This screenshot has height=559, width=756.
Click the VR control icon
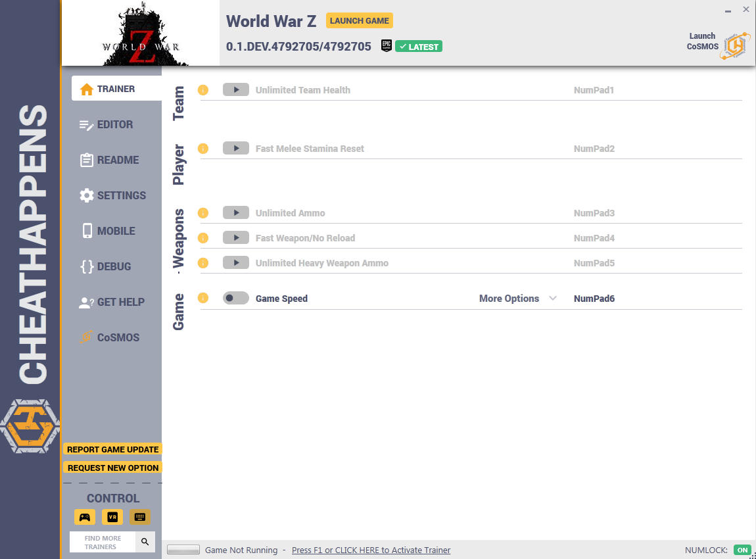tap(112, 517)
